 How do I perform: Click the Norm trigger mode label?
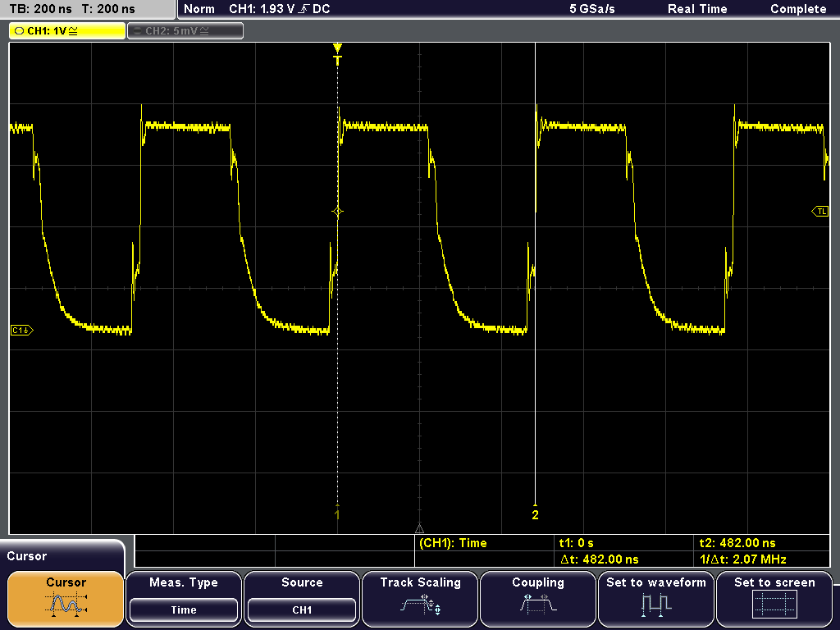pos(199,9)
